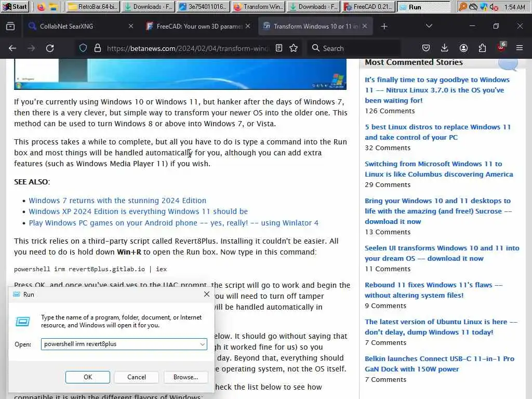532x399 pixels.
Task: Open 'Seelen UI transforms Windows 10 and 11' link
Action: (x=442, y=253)
